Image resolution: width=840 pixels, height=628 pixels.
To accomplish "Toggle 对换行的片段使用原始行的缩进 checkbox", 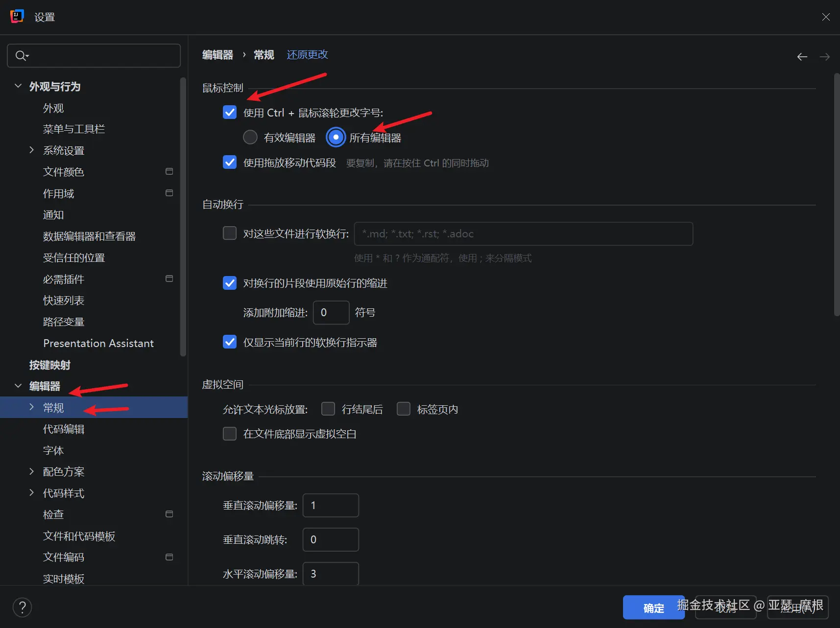I will click(230, 283).
